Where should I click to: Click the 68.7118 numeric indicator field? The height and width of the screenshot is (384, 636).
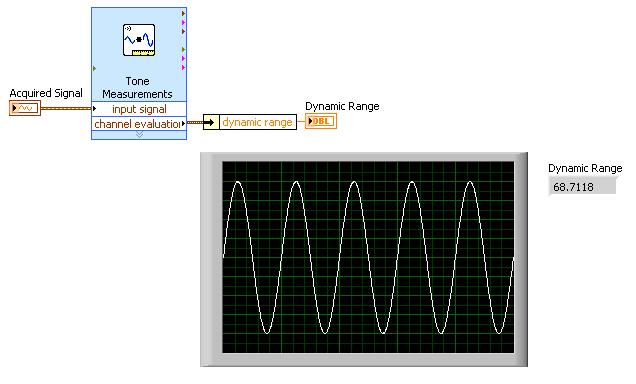coord(582,187)
